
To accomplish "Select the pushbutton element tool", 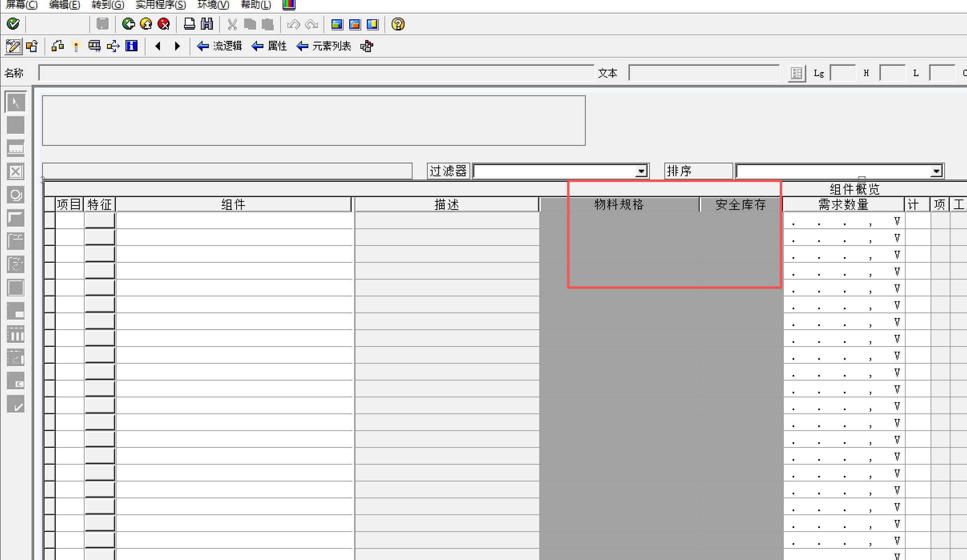I will [16, 218].
